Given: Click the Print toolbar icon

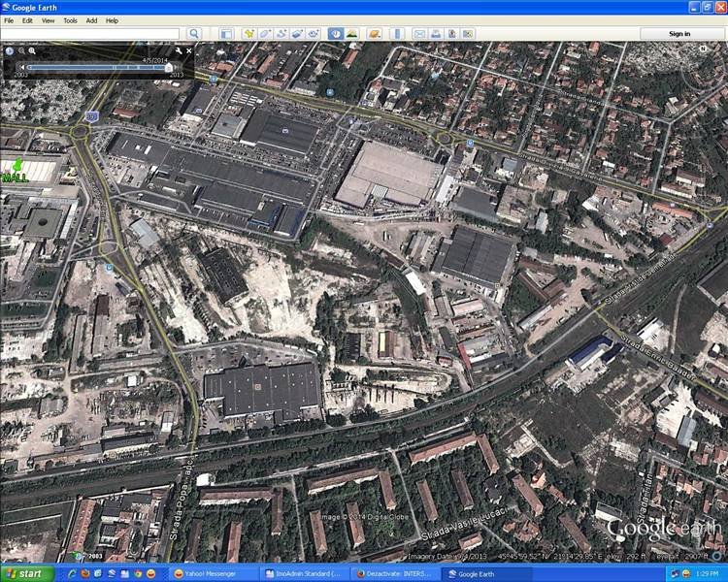Looking at the screenshot, I should point(436,34).
